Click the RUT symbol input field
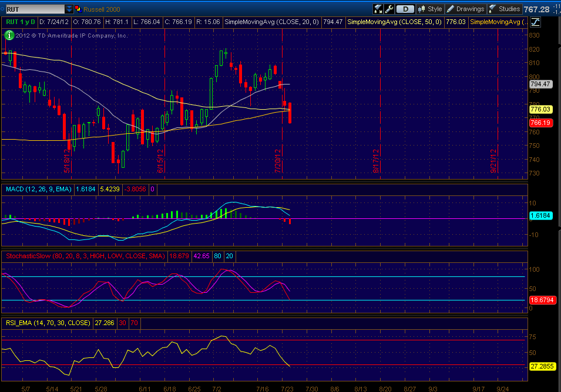The width and height of the screenshot is (561, 392). pos(35,9)
